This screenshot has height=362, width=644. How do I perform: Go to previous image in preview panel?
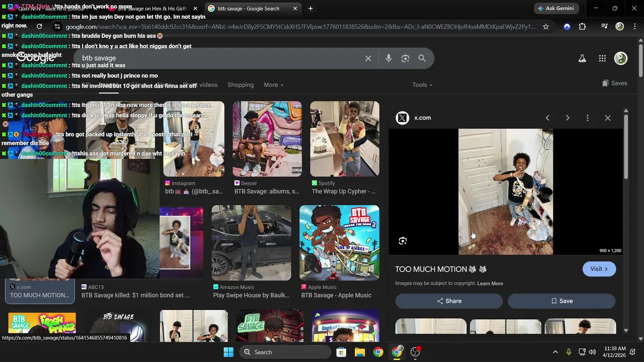pyautogui.click(x=547, y=118)
